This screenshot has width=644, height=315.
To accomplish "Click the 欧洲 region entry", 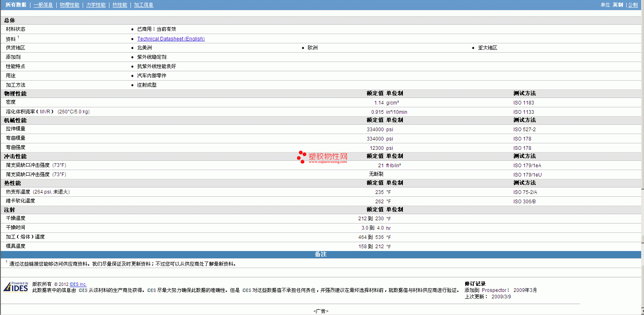I will pos(312,48).
